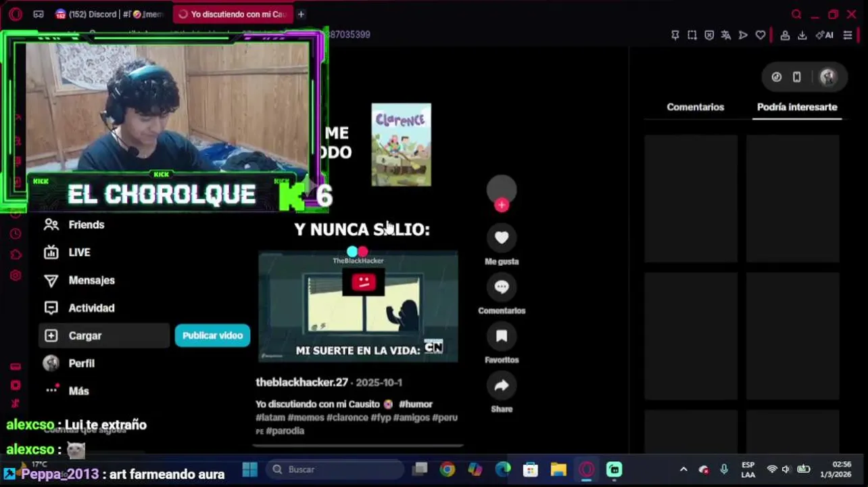Start snapshot capture tool in toolbar
This screenshot has height=487, width=868.
692,35
